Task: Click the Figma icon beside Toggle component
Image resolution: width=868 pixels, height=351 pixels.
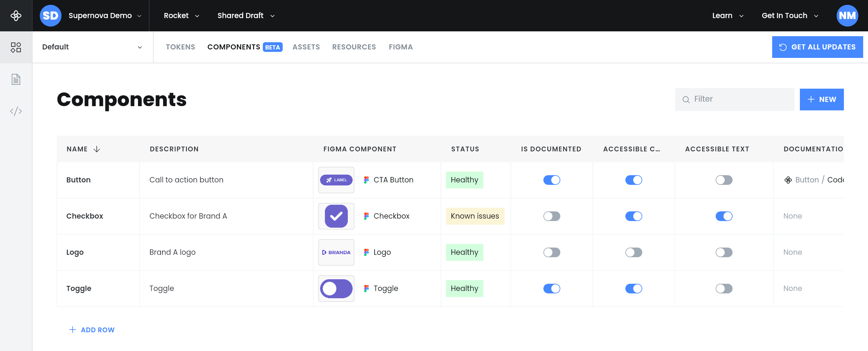Action: coord(366,289)
